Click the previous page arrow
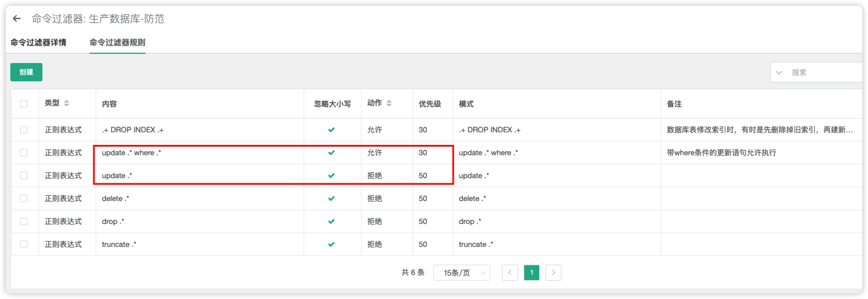This screenshot has height=299, width=868. [510, 273]
